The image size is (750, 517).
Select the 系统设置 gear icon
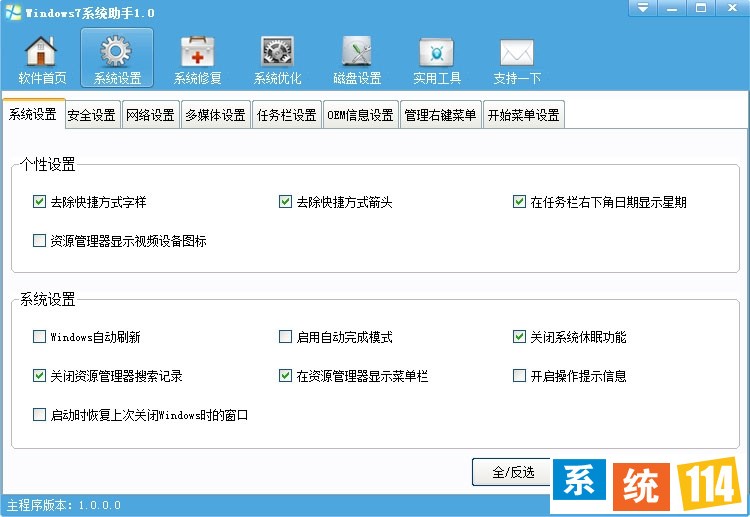point(117,58)
